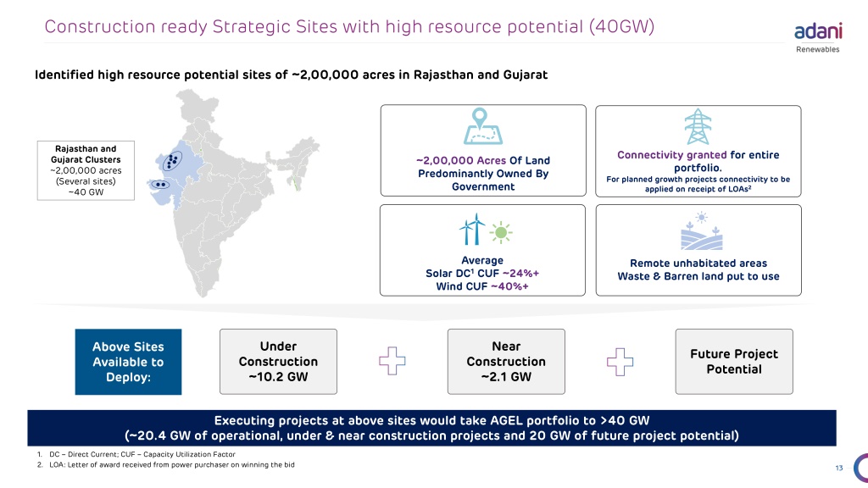This screenshot has width=868, height=488.
Task: Click Remote unhabitated areas text
Action: (698, 263)
